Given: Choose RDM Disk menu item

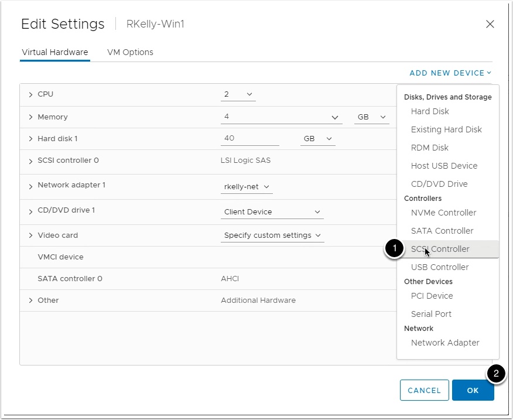Looking at the screenshot, I should pos(430,148).
